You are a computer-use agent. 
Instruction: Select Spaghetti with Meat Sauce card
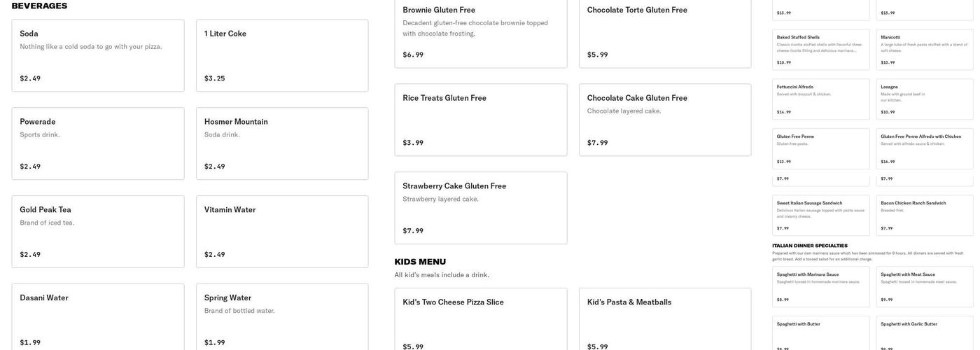(x=925, y=287)
